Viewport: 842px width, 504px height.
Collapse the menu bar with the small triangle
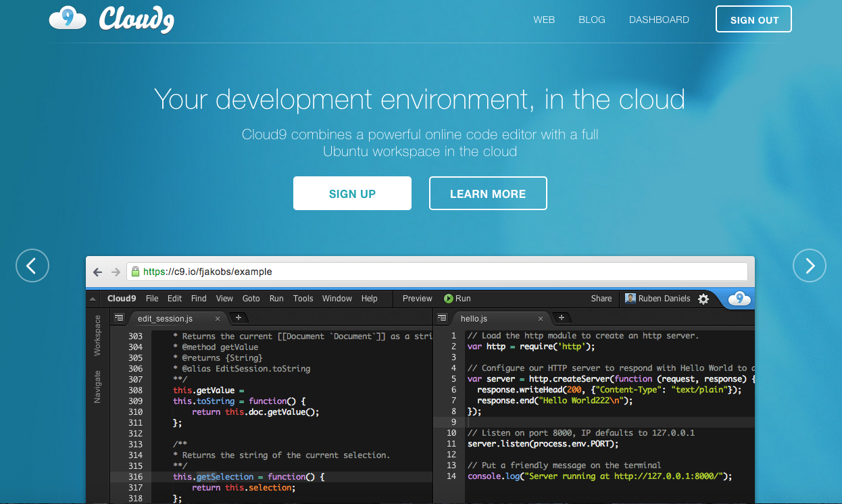pos(93,299)
